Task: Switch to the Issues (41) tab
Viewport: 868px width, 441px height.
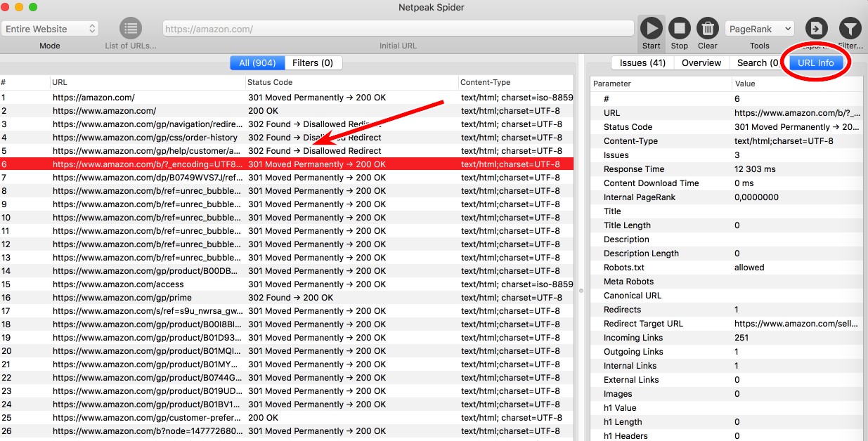Action: (x=642, y=62)
